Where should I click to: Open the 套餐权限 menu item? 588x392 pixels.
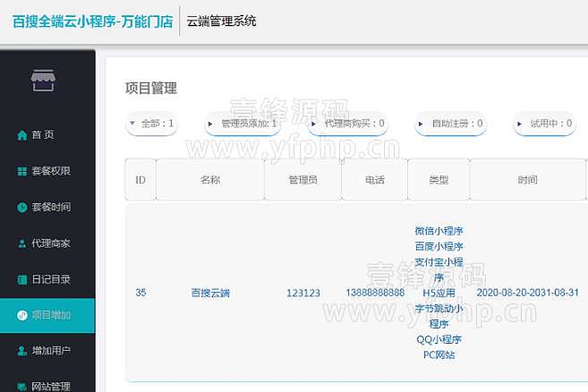tap(51, 171)
